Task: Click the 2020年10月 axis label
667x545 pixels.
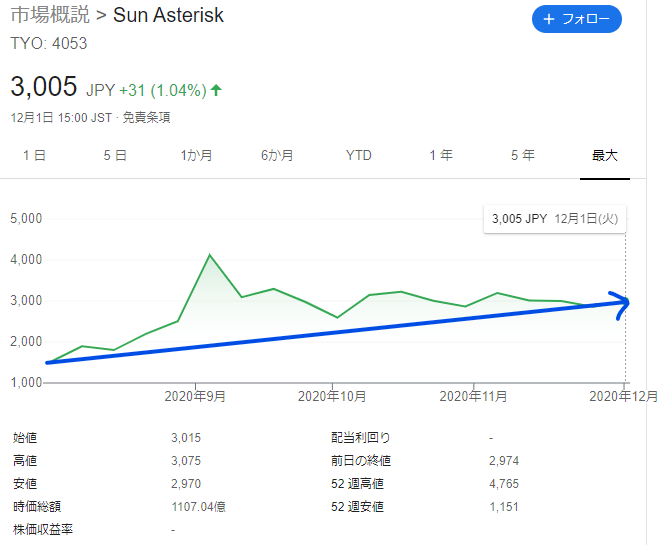Action: pos(332,396)
